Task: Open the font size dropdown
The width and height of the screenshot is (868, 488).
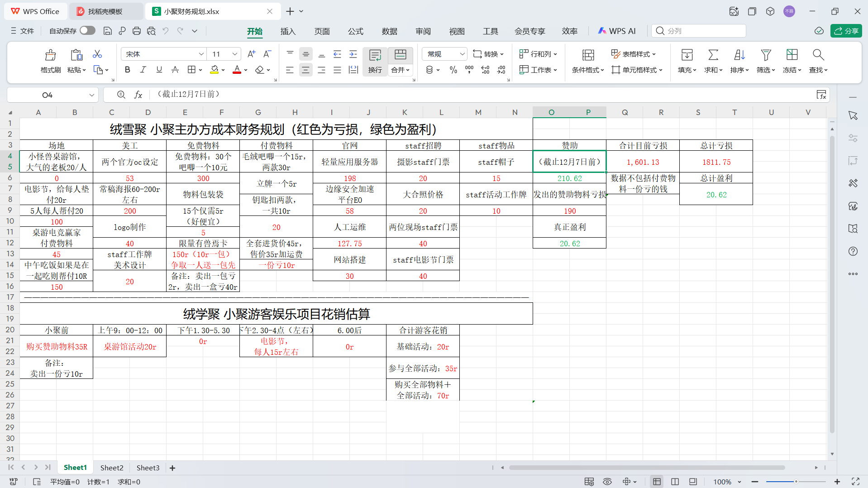Action: [x=234, y=54]
